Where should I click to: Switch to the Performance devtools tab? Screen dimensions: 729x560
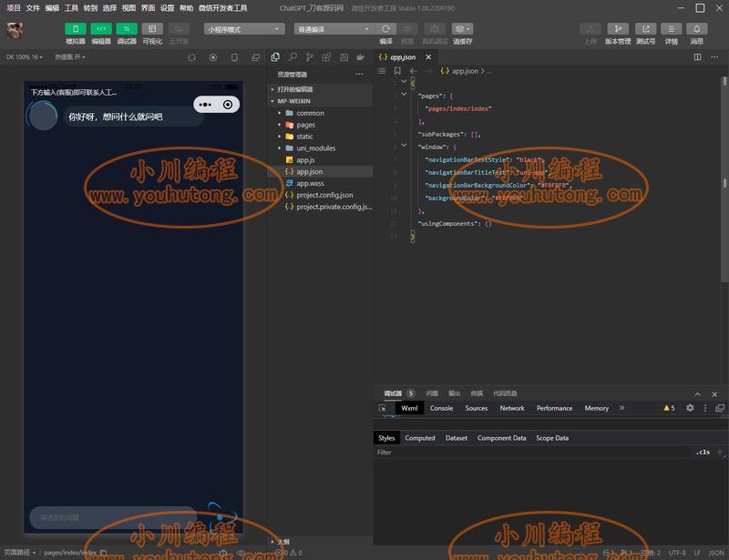tap(554, 408)
